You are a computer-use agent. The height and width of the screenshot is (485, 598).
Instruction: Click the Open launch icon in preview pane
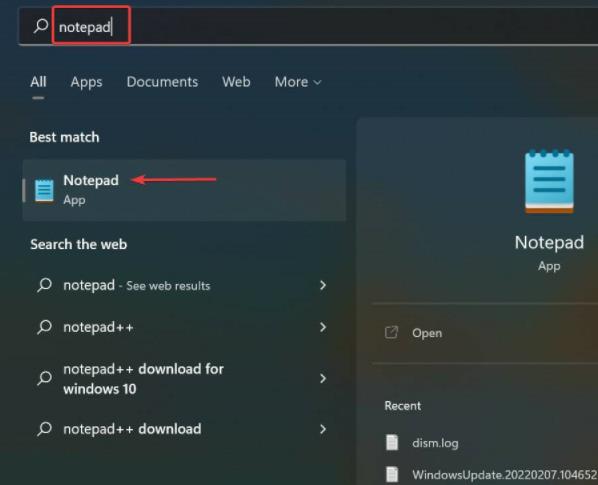coord(391,332)
